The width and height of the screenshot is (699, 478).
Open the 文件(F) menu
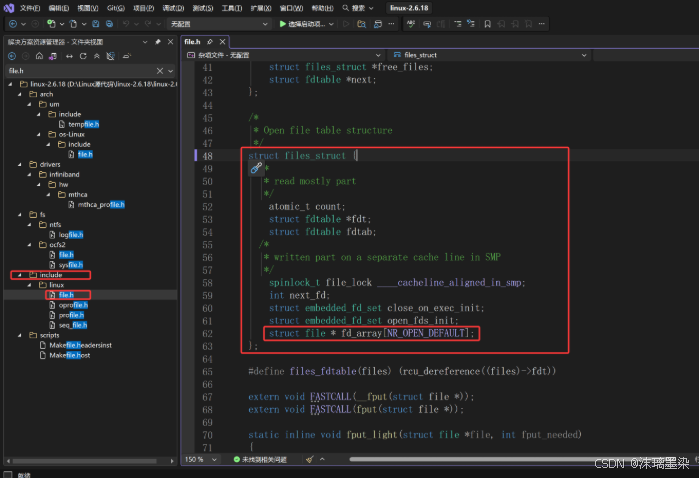30,8
